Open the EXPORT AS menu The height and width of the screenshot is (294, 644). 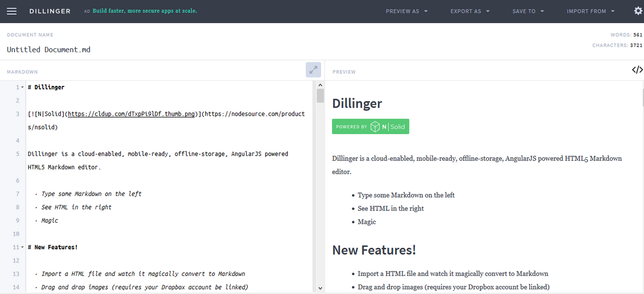pos(469,11)
